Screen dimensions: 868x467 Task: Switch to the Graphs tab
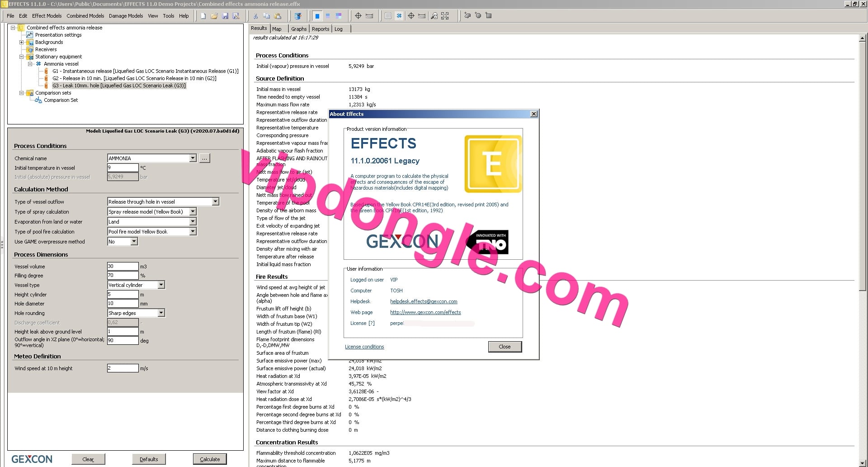click(298, 29)
